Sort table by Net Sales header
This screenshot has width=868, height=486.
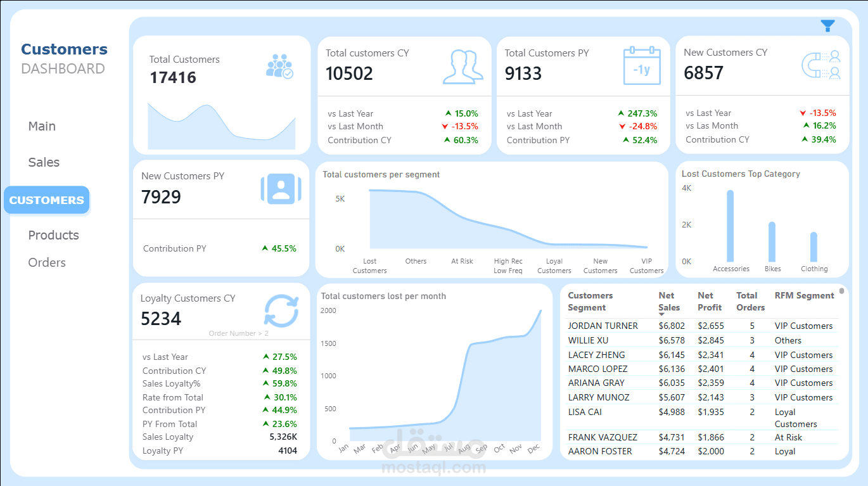(669, 302)
